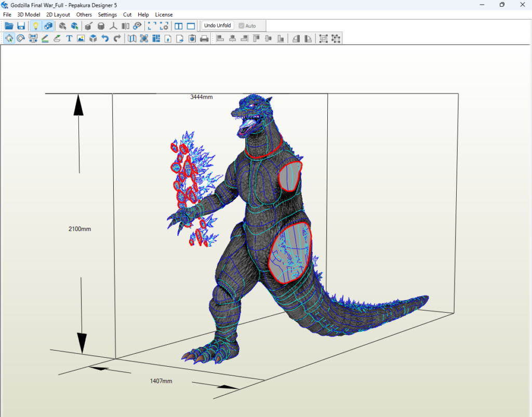The height and width of the screenshot is (417, 532).
Task: Expand the Settings menu
Action: [108, 15]
